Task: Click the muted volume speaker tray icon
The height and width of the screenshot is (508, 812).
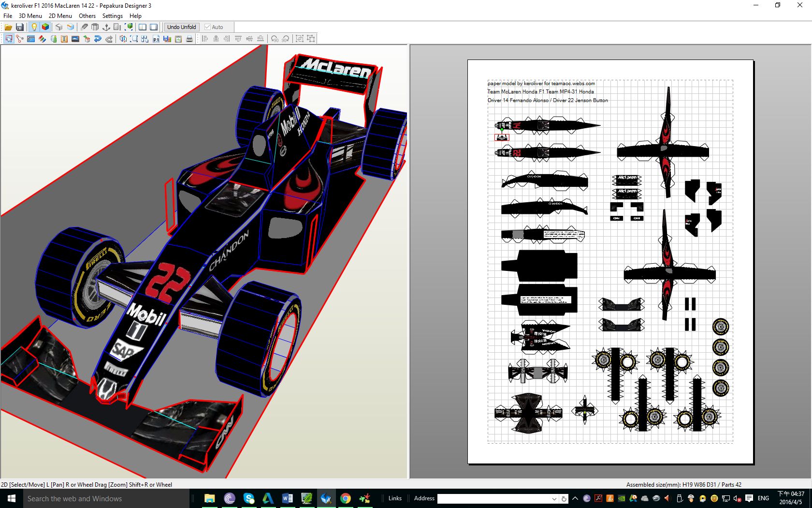Action: [738, 498]
